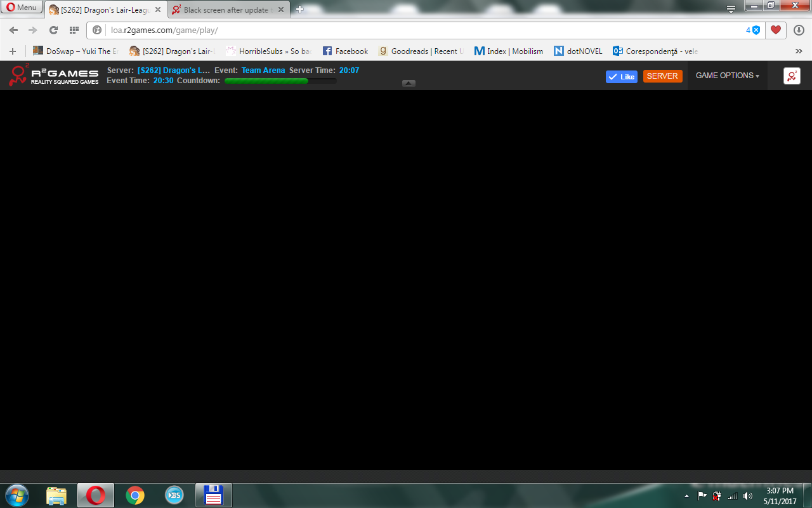Open the Speed Dial grid icon
This screenshot has height=508, width=812.
click(74, 30)
